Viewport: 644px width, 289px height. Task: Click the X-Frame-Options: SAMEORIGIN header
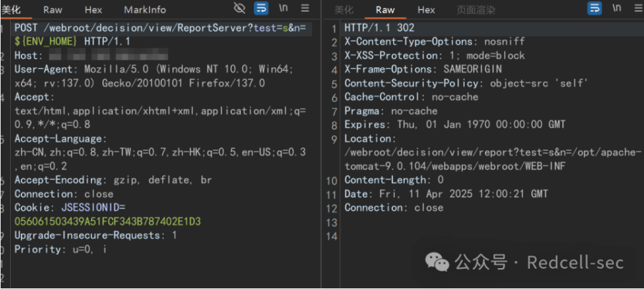(x=423, y=69)
